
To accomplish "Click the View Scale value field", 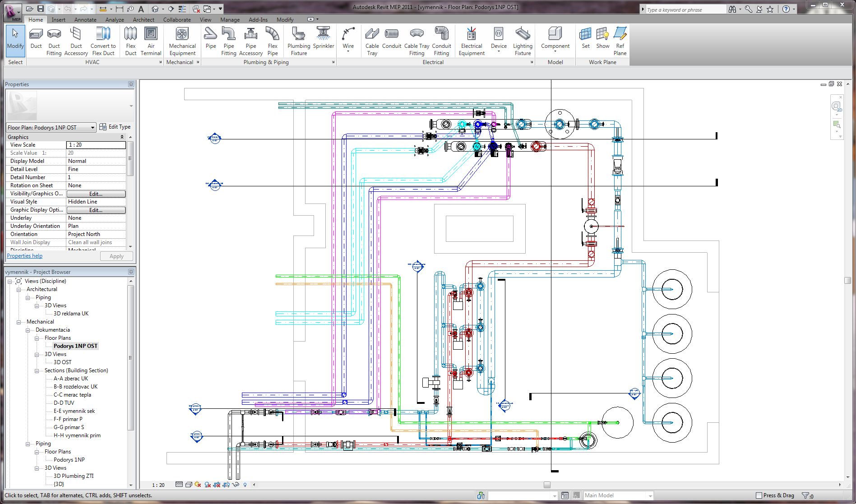I will click(96, 145).
